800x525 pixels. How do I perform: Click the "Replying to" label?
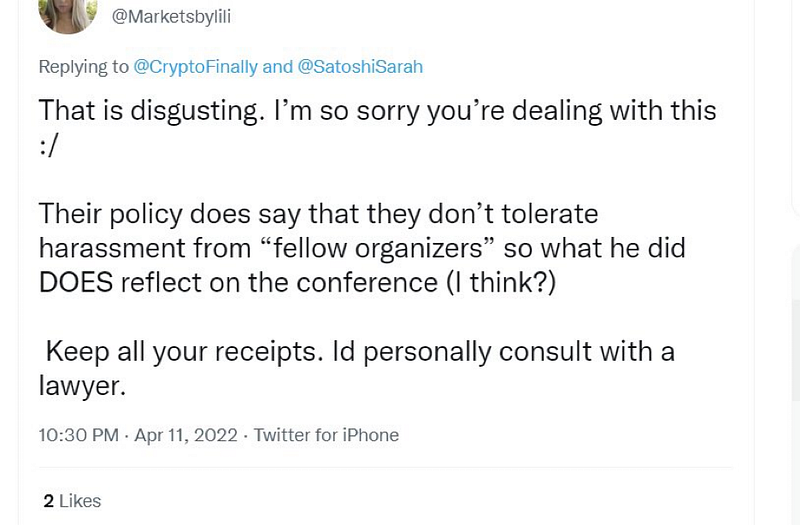pos(84,67)
